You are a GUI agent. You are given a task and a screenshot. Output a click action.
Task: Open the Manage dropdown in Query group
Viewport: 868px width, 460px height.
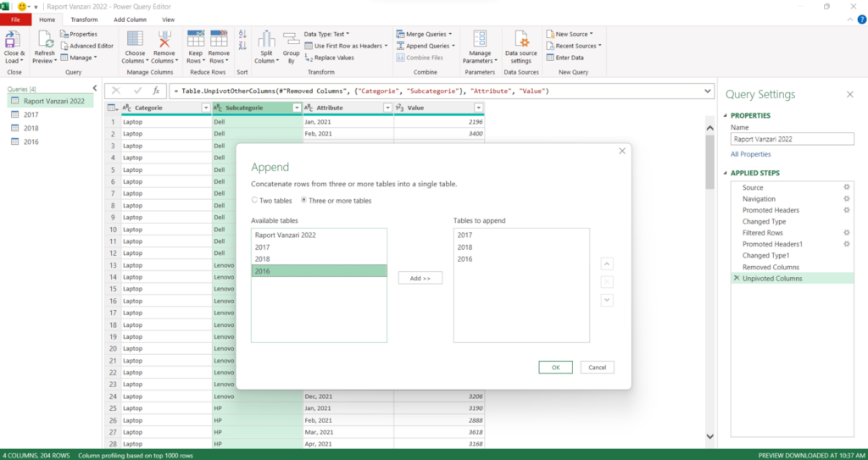coord(78,58)
